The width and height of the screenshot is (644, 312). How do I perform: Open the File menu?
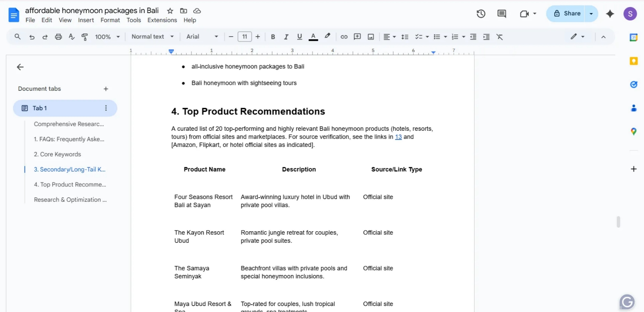[x=30, y=20]
